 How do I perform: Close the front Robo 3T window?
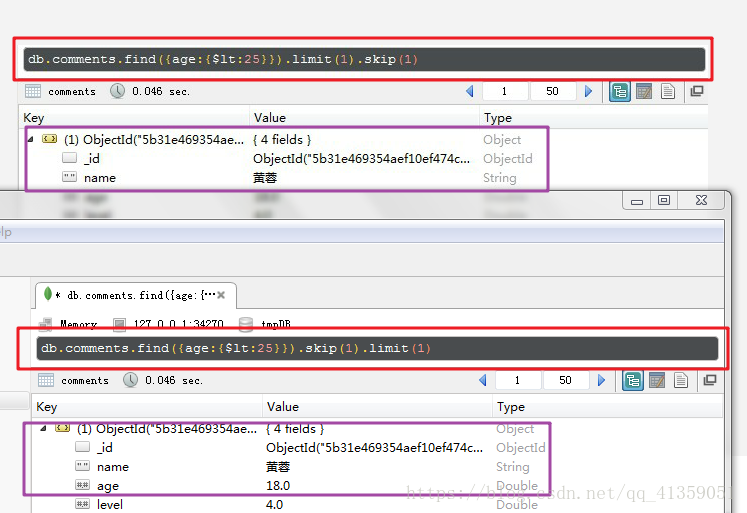coord(701,201)
